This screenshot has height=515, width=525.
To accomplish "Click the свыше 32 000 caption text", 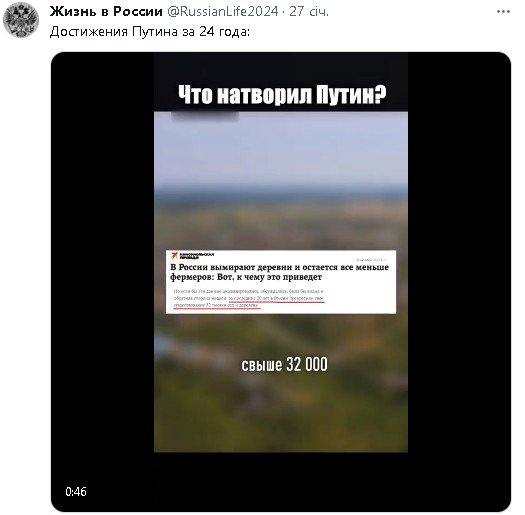I will point(284,365).
